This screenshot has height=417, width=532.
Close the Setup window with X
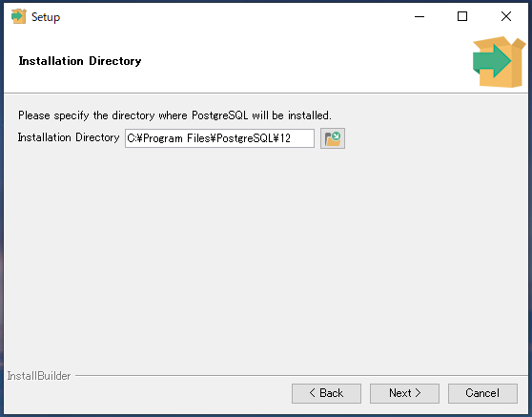[x=506, y=16]
